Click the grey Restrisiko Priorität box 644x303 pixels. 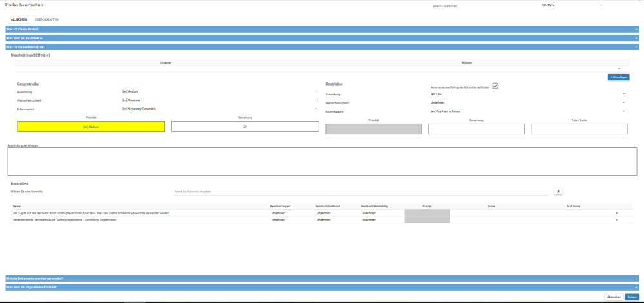click(x=374, y=129)
